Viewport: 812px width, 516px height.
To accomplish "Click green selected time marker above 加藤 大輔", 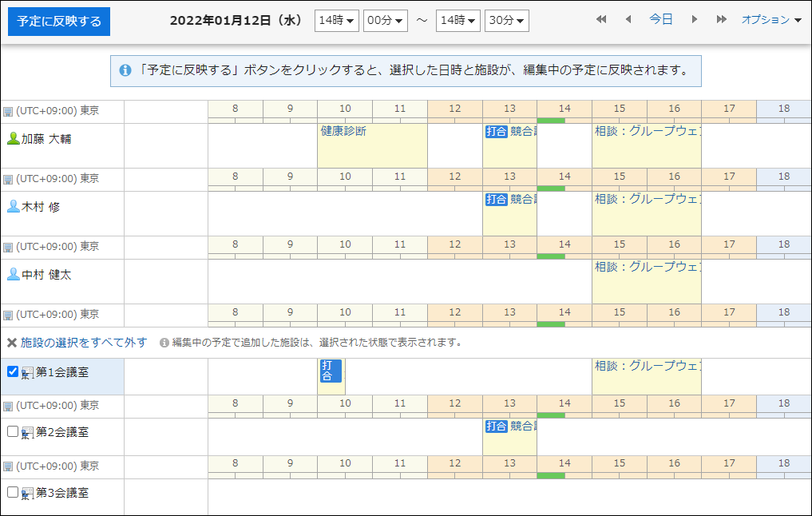I will click(x=551, y=121).
